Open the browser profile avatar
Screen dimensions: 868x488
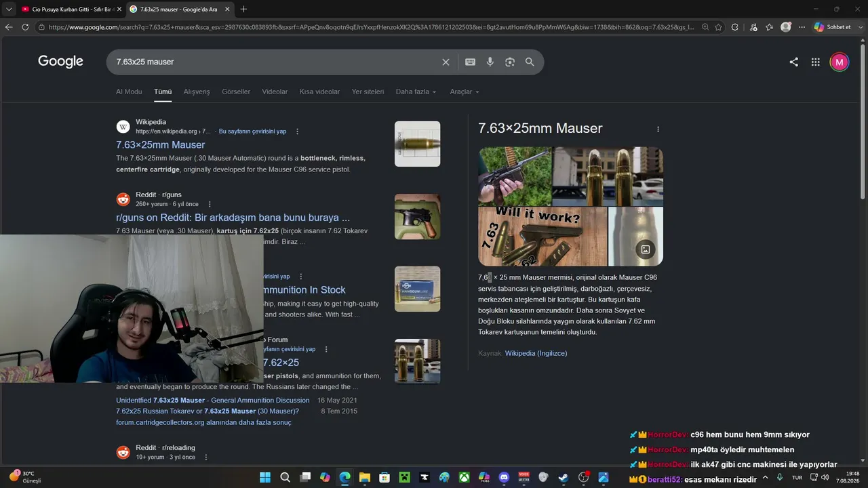coord(786,27)
